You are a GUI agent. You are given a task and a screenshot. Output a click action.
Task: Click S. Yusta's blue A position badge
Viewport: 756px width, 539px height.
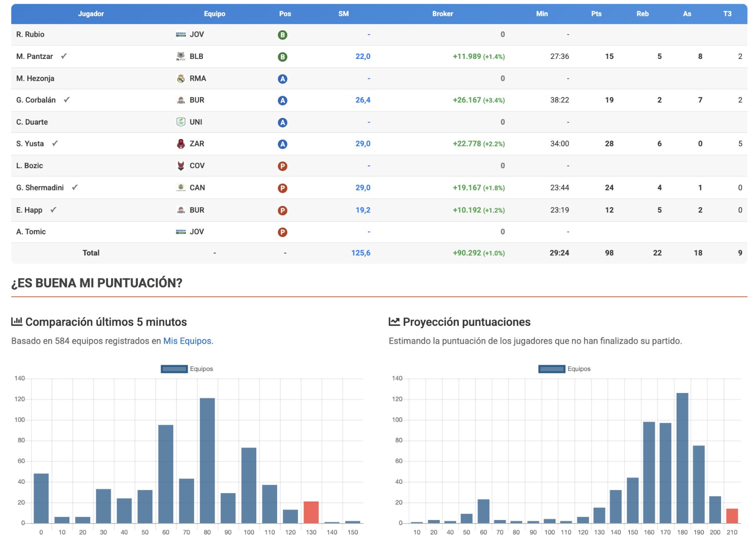point(282,144)
